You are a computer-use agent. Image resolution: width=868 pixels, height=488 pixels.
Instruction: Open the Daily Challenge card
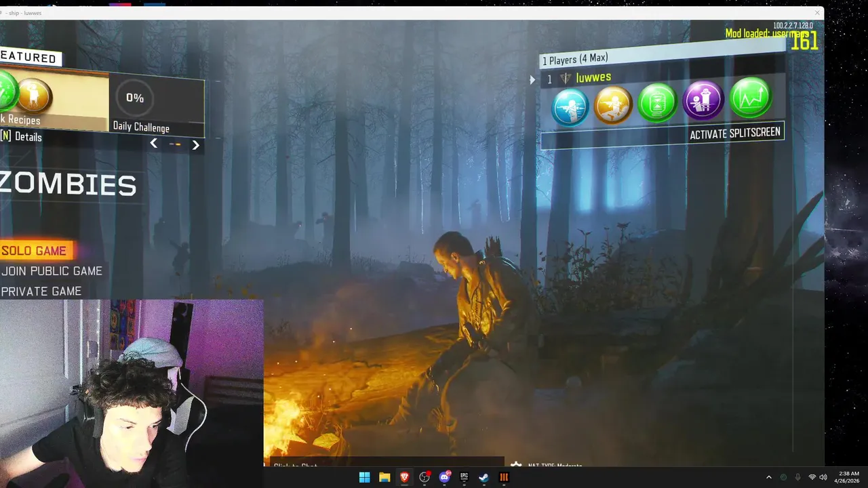pos(157,106)
